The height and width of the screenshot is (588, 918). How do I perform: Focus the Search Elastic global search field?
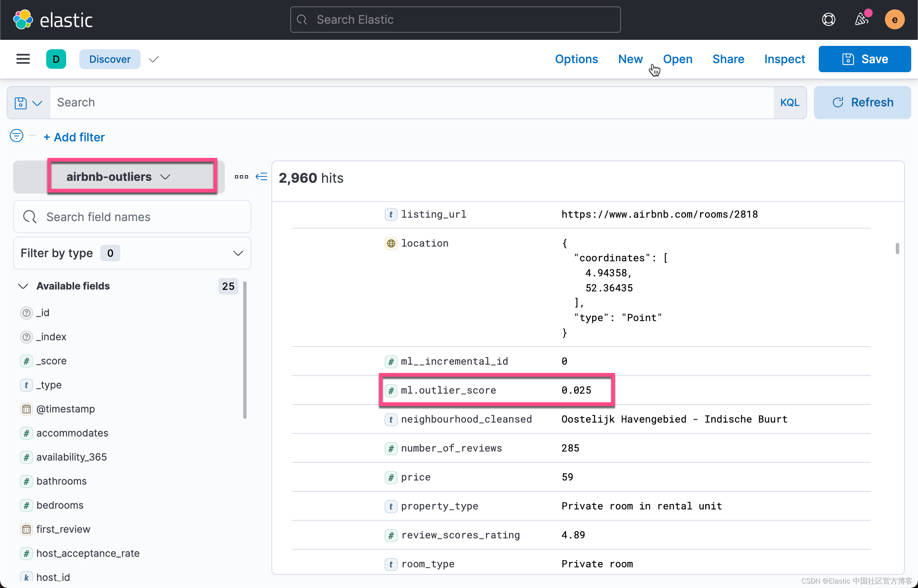tap(455, 20)
